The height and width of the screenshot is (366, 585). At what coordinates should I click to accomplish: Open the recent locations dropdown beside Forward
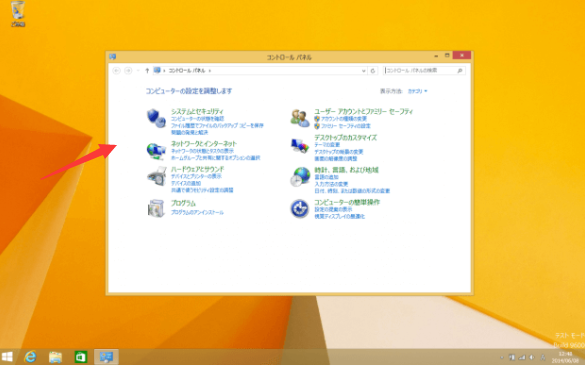click(138, 71)
